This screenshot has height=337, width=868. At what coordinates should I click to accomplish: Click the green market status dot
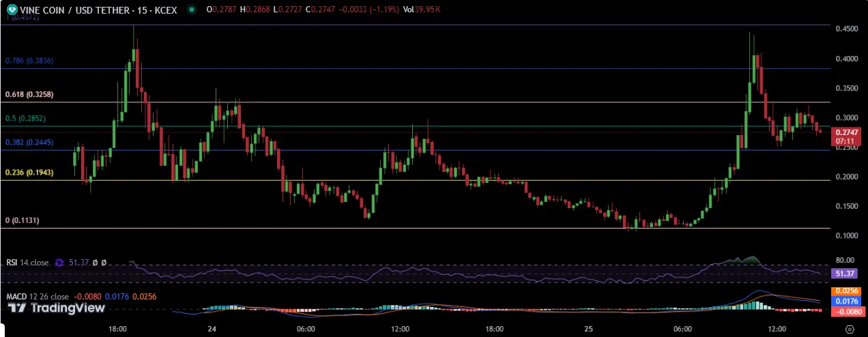click(x=192, y=10)
